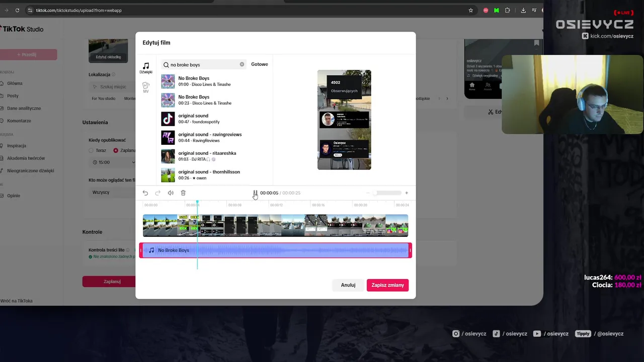Click the audio track left trim handle
The width and height of the screenshot is (644, 362).
point(141,250)
